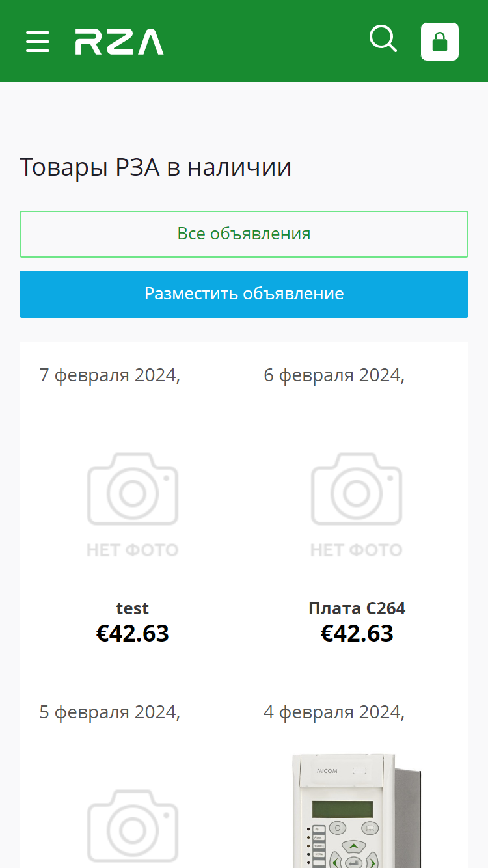Select the €42.63 price under test
Screen dimensions: 488x868
point(133,633)
